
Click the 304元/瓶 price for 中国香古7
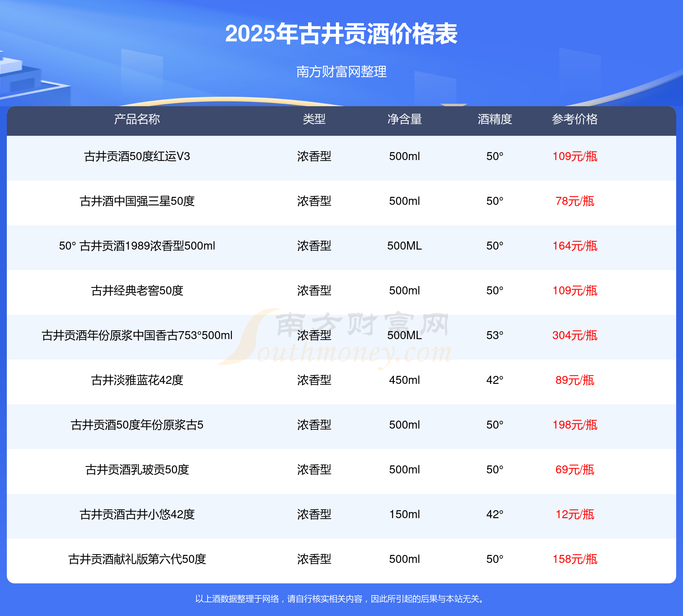(x=575, y=335)
